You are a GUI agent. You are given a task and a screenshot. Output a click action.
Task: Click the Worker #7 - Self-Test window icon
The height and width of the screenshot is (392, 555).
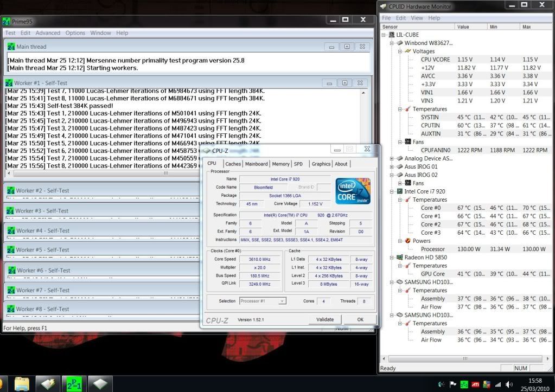click(x=11, y=290)
